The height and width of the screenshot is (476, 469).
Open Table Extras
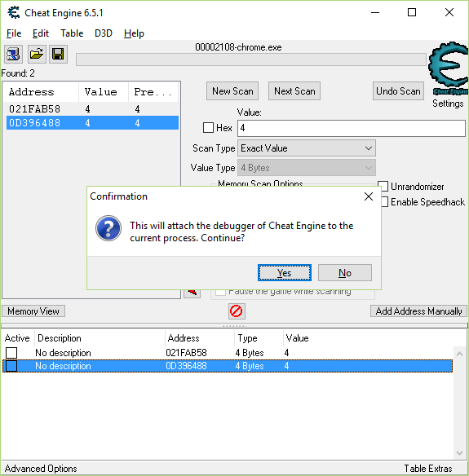click(428, 469)
